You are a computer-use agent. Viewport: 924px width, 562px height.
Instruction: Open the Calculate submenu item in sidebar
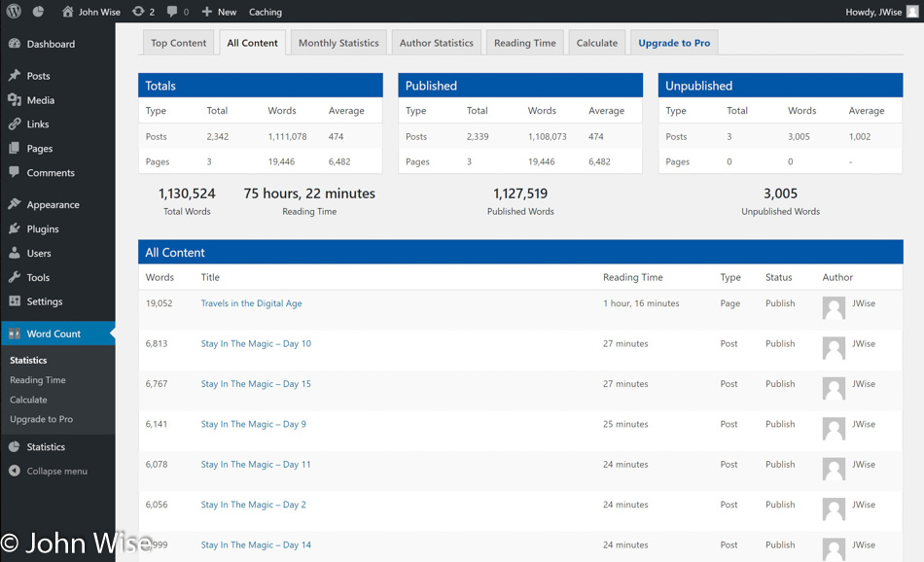[28, 400]
